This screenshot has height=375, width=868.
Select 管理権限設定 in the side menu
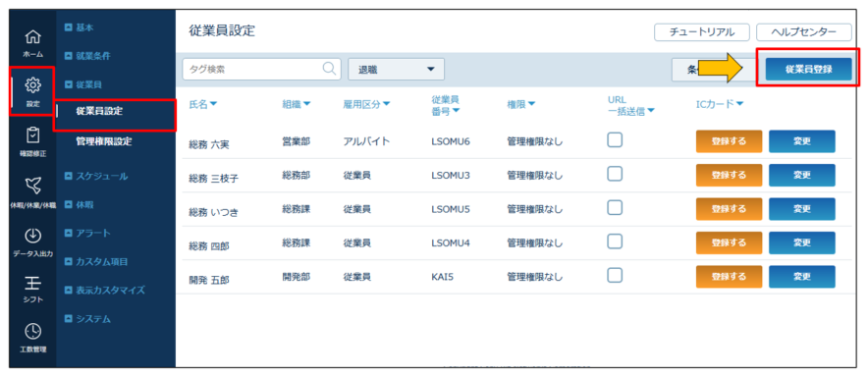click(x=104, y=141)
